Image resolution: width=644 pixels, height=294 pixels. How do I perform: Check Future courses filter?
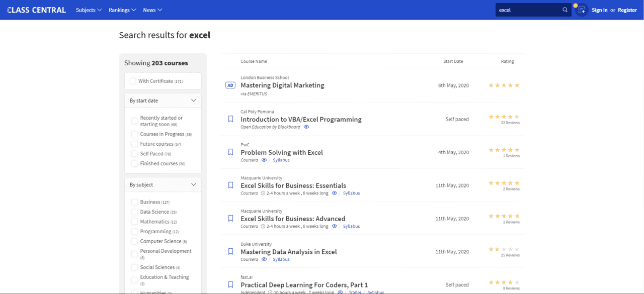[134, 144]
